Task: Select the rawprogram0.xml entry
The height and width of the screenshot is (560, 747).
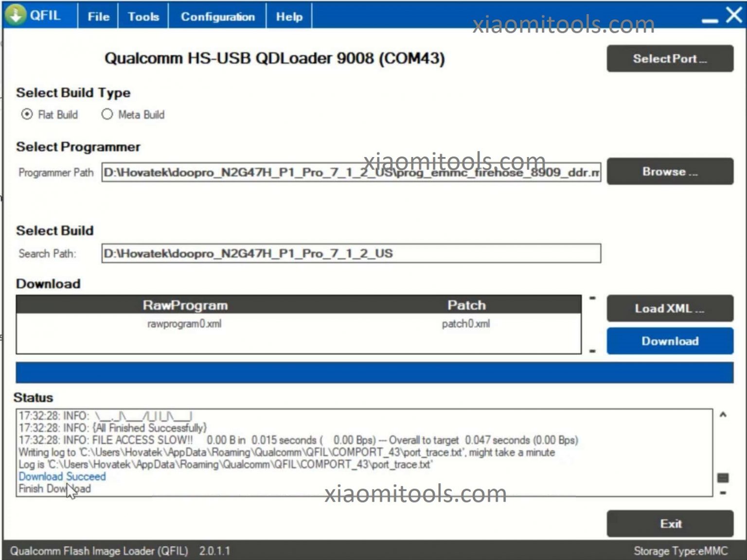Action: point(184,324)
